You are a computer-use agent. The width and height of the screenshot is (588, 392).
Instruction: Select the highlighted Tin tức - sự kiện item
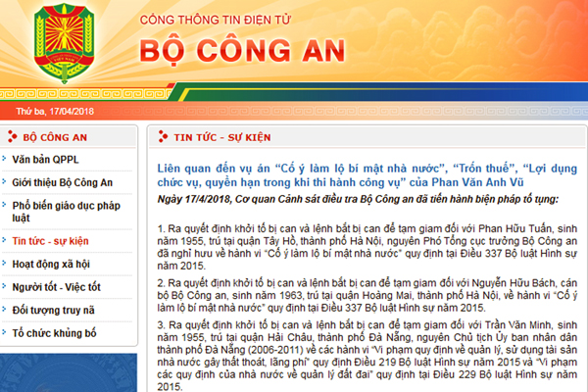[x=50, y=241]
